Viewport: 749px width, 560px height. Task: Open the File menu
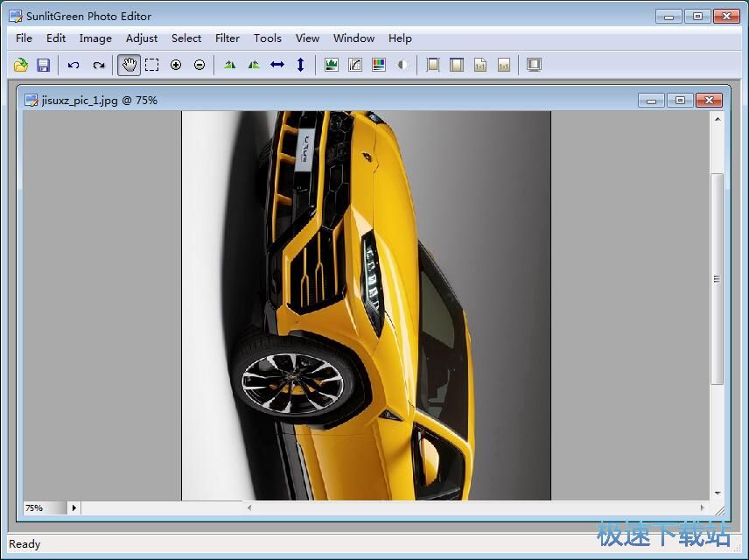pos(24,38)
